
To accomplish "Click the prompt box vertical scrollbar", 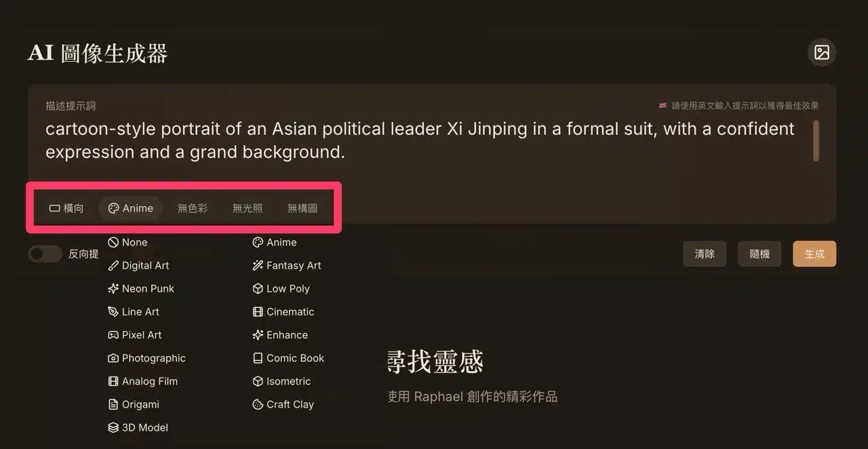I will coord(816,140).
